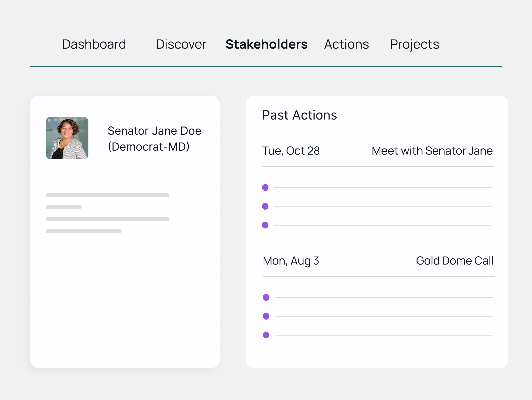Select the Senator Jane Doe name link

pyautogui.click(x=155, y=130)
